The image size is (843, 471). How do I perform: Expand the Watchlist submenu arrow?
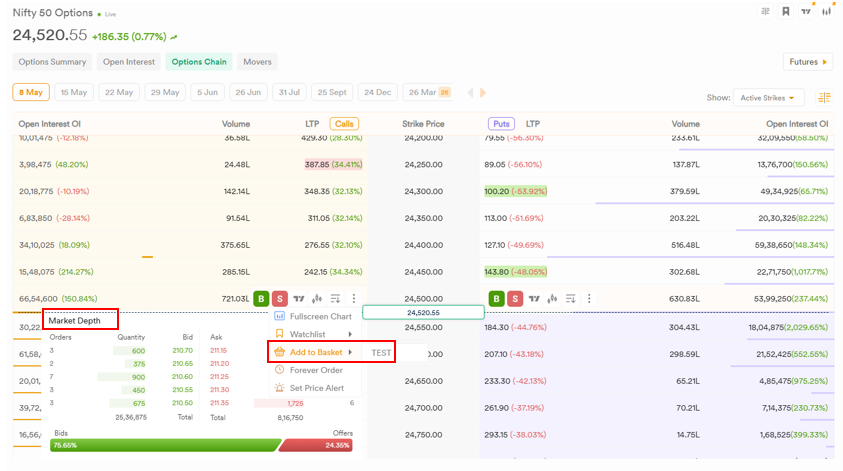tap(350, 334)
